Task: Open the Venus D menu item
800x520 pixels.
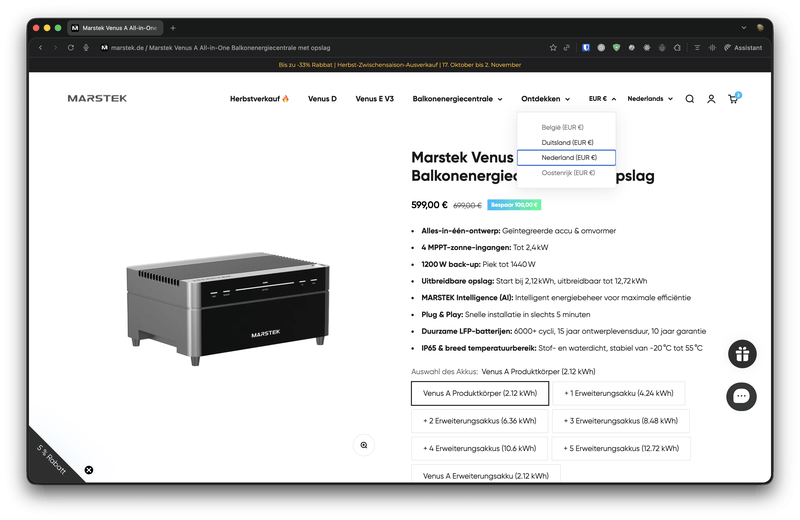Action: (322, 98)
